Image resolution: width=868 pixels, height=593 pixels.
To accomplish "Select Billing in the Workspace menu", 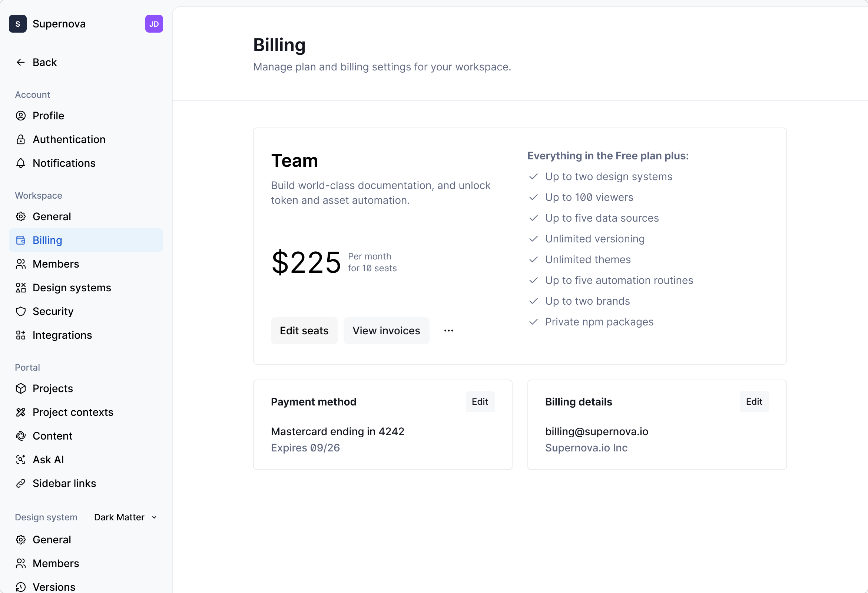I will pyautogui.click(x=47, y=240).
